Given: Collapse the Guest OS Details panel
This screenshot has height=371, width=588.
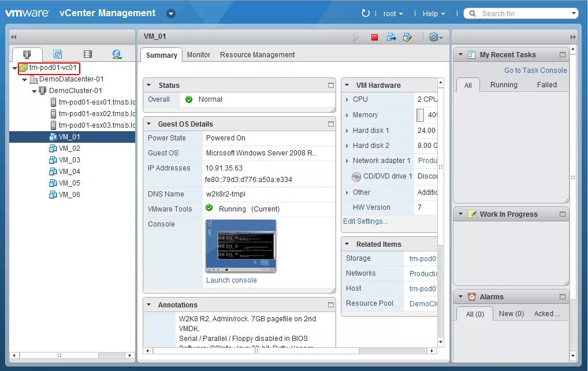Looking at the screenshot, I should coord(149,124).
